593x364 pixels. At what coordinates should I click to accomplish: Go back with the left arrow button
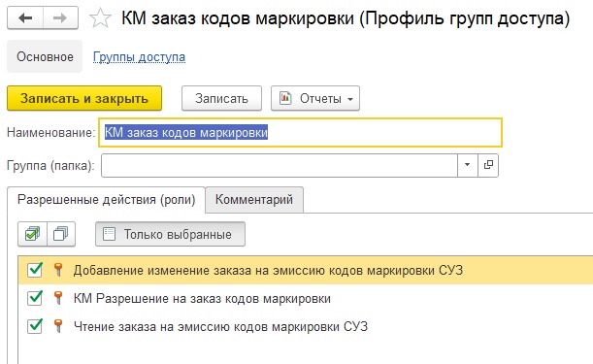[25, 17]
